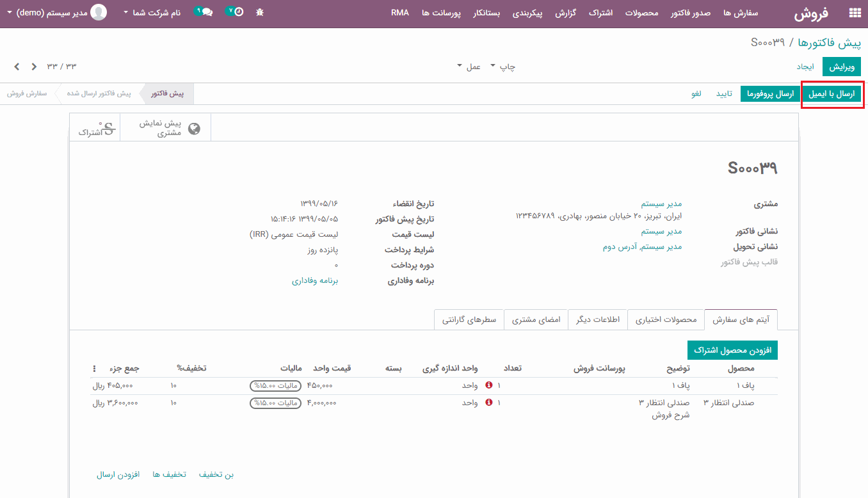Image resolution: width=868 pixels, height=498 pixels.
Task: Open the apps grid menu icon
Action: pyautogui.click(x=855, y=13)
